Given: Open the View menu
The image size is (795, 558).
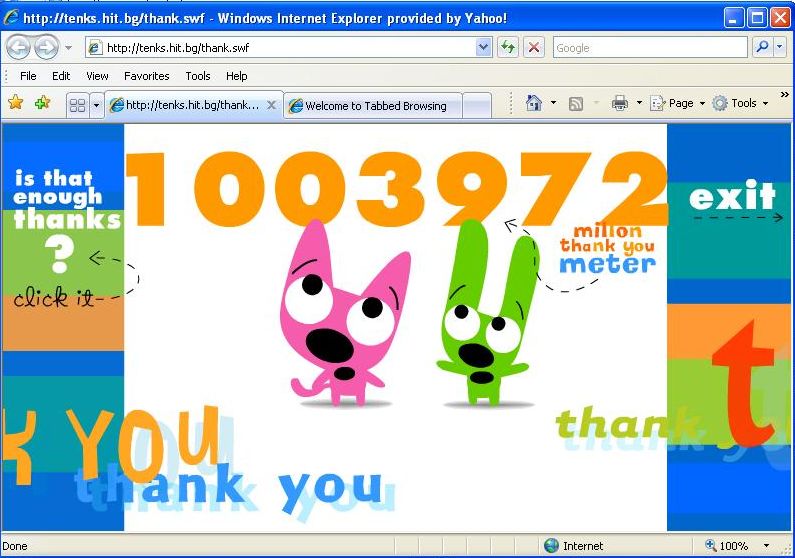Looking at the screenshot, I should click(97, 76).
